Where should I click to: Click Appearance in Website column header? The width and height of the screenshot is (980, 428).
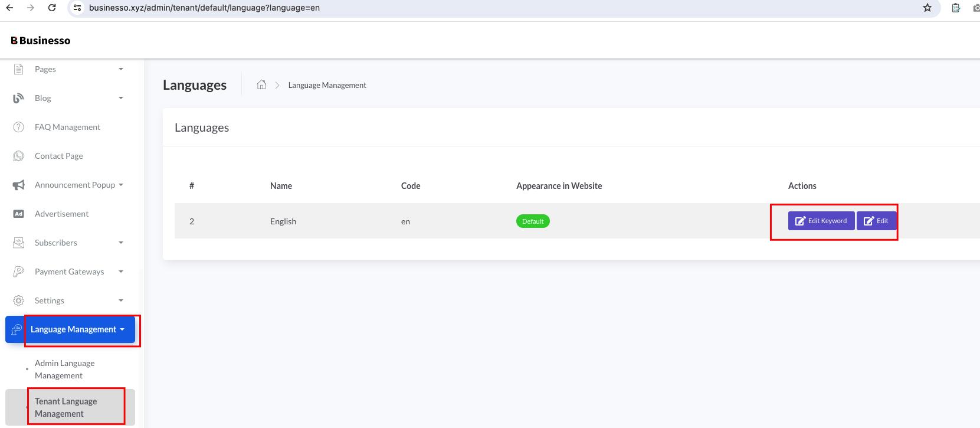[x=559, y=185]
